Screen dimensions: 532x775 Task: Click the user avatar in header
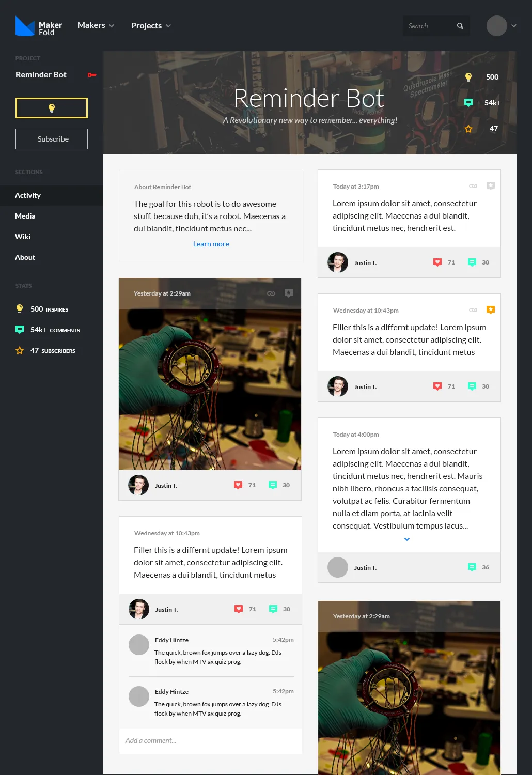(x=497, y=26)
